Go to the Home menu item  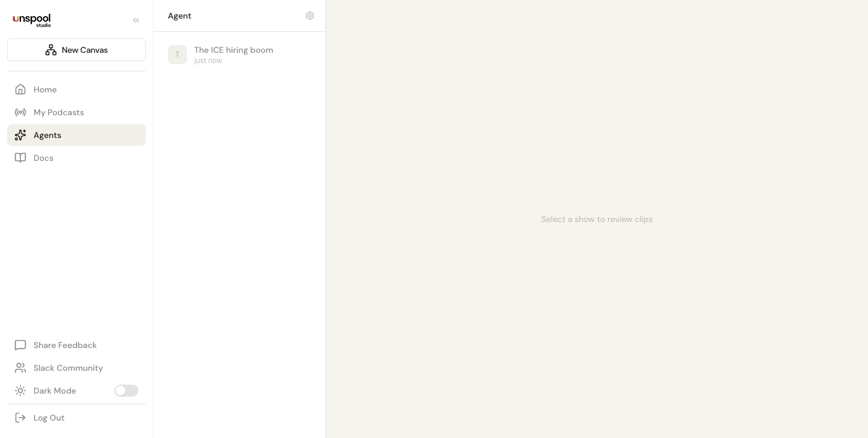pos(45,89)
